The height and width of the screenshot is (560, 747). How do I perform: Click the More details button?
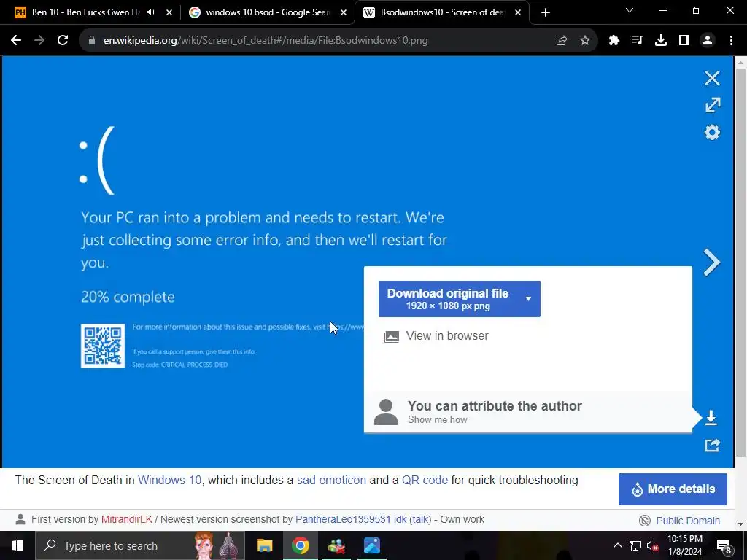673,489
